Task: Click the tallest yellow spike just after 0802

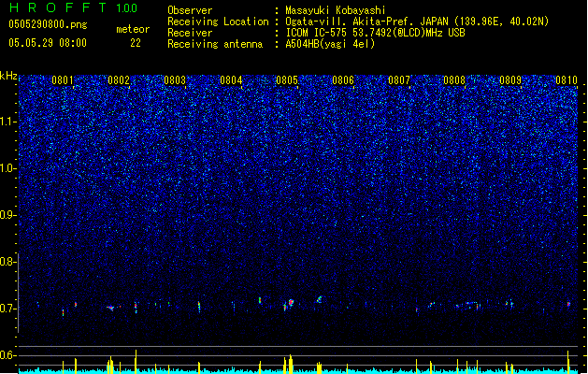Action: [136, 361]
